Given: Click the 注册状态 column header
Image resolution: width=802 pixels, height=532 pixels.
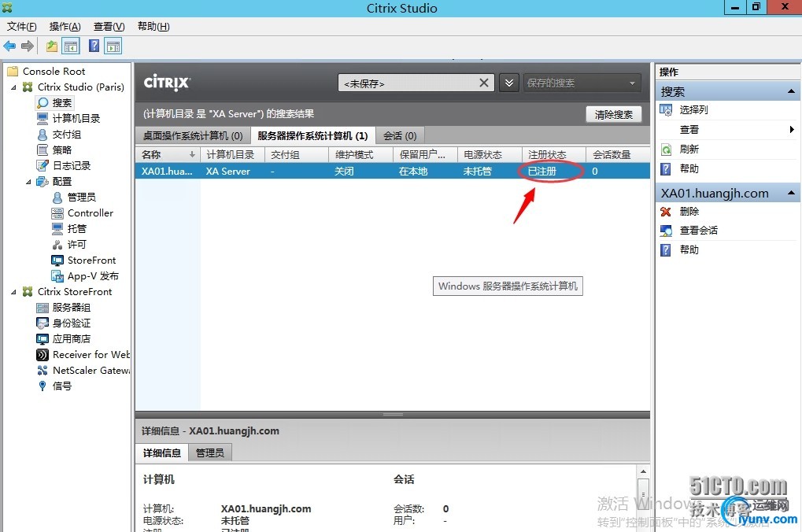Looking at the screenshot, I should pos(554,154).
